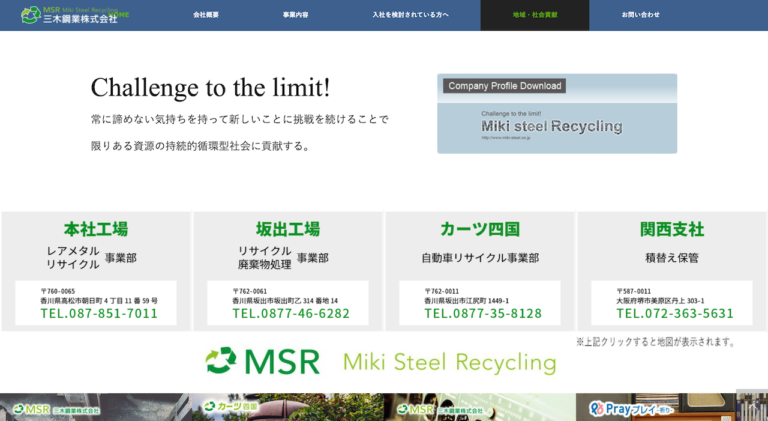Click the scroll-to-top arrow button
This screenshot has width=768, height=421.
click(x=752, y=405)
